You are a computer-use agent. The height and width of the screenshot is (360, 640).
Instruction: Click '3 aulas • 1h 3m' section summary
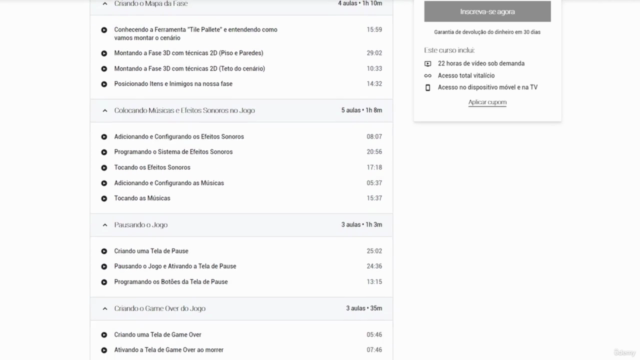tap(362, 224)
